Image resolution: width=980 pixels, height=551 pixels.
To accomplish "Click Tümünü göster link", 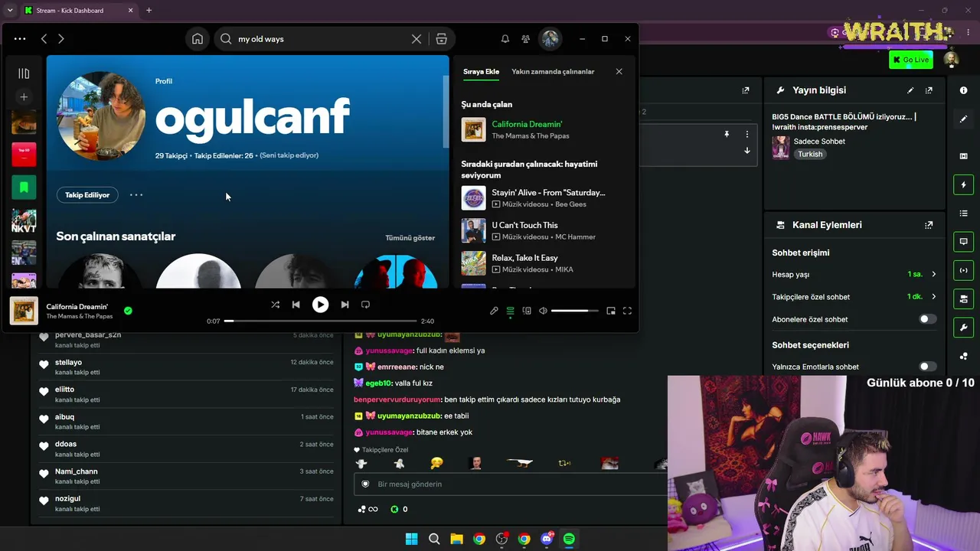I will coord(410,238).
